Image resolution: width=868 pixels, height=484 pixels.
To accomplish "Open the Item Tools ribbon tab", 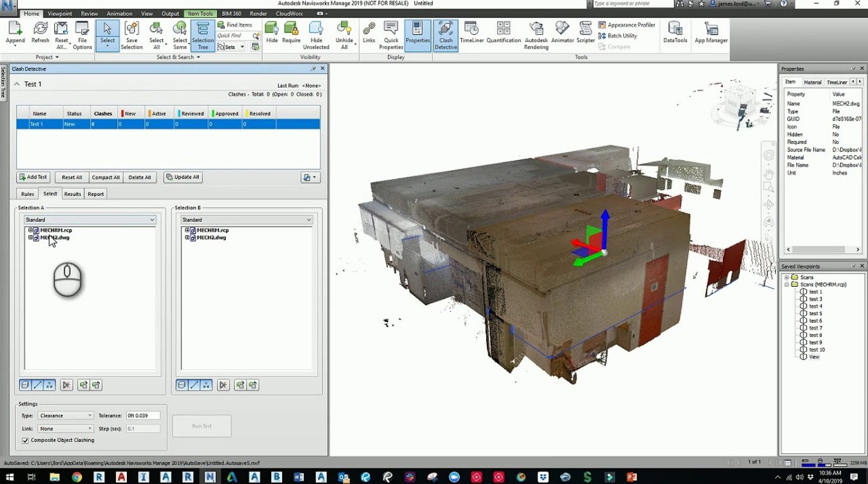I will click(x=201, y=13).
